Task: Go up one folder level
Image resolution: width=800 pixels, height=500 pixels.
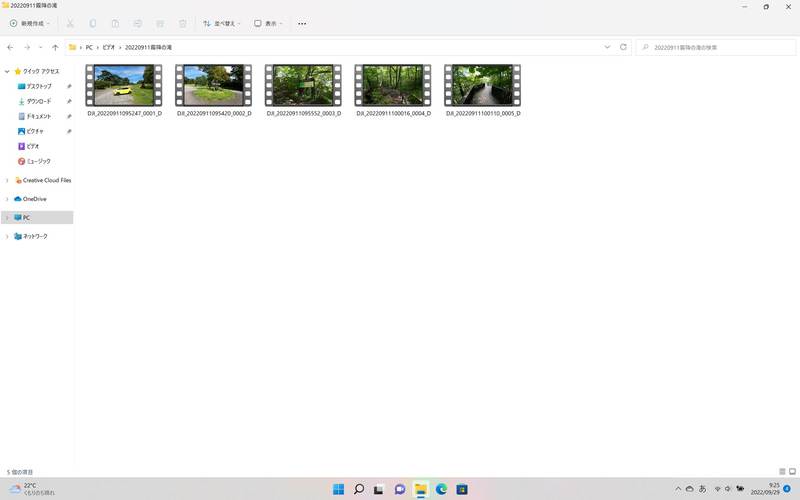Action: (55, 47)
